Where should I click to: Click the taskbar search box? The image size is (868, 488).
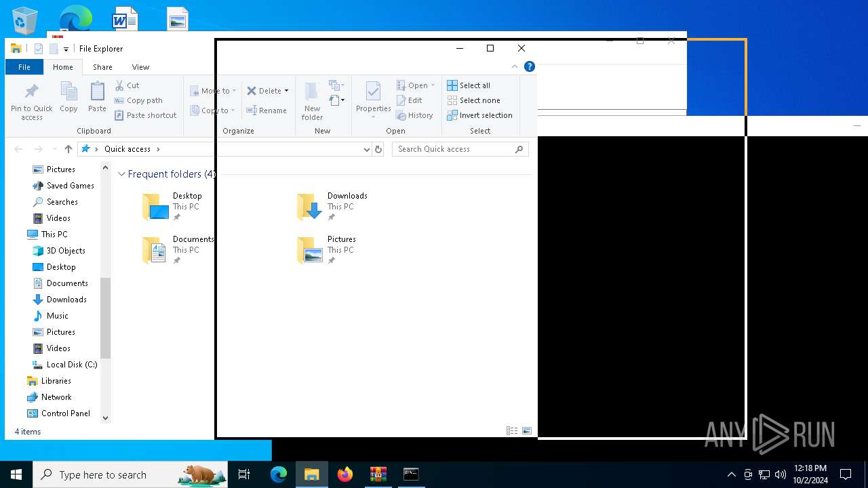130,474
